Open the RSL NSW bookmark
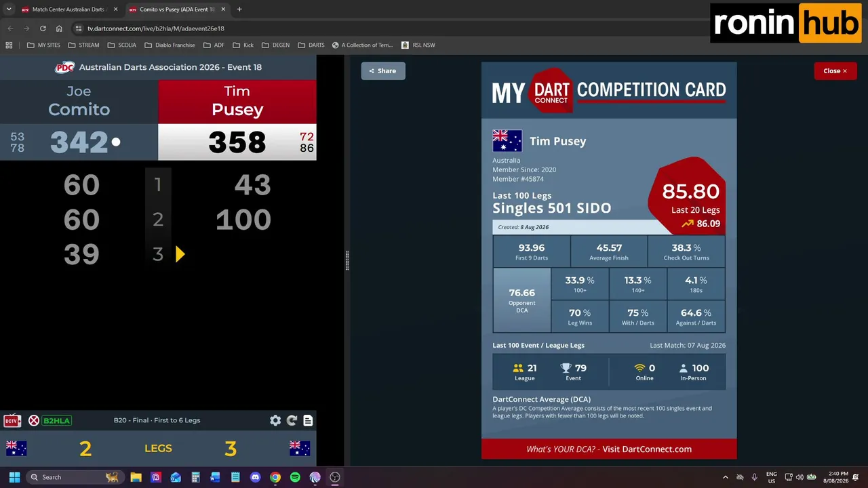The width and height of the screenshot is (868, 488). click(x=418, y=45)
